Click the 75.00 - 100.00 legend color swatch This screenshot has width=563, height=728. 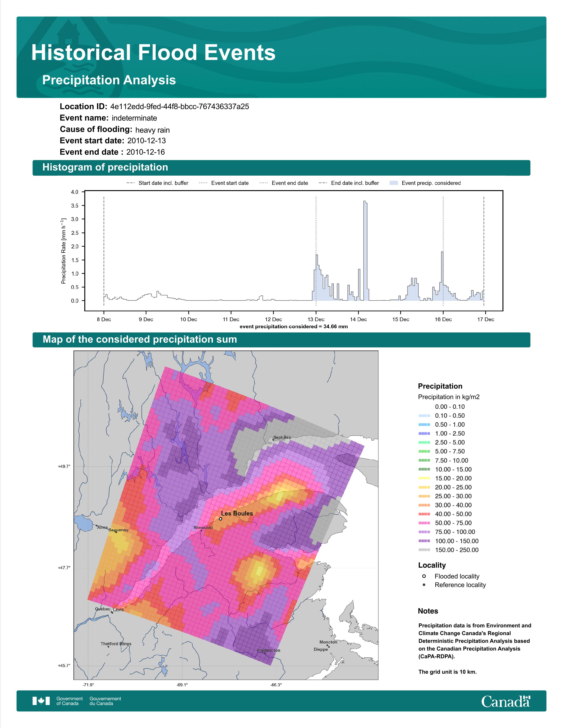pos(424,532)
